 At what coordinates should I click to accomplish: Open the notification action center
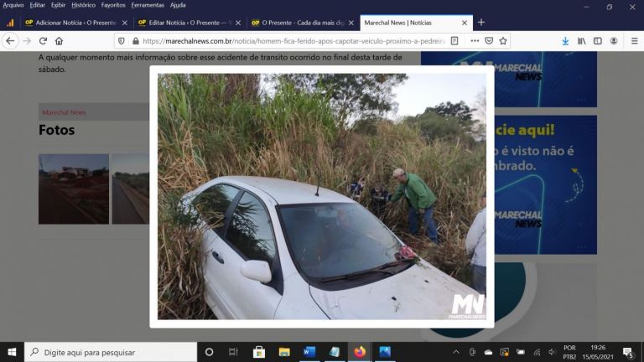pos(628,352)
